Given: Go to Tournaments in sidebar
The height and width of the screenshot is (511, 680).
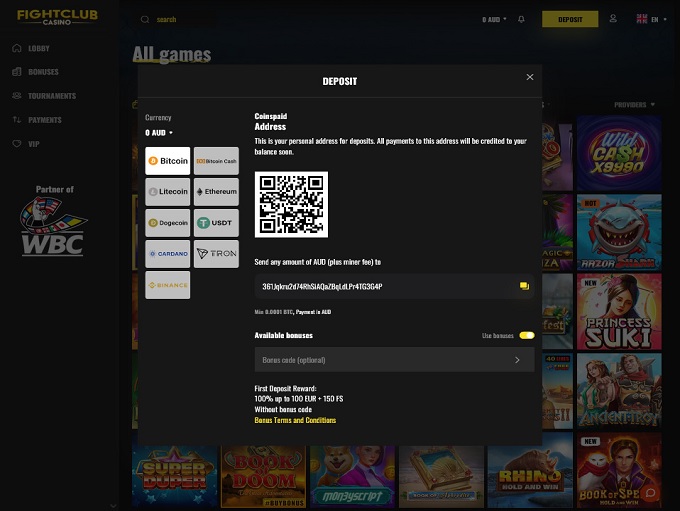Looking at the screenshot, I should point(51,96).
